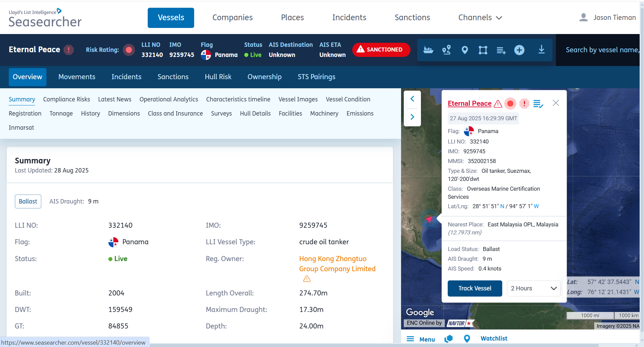Click the download arrow icon
The width and height of the screenshot is (644, 347).
[541, 50]
